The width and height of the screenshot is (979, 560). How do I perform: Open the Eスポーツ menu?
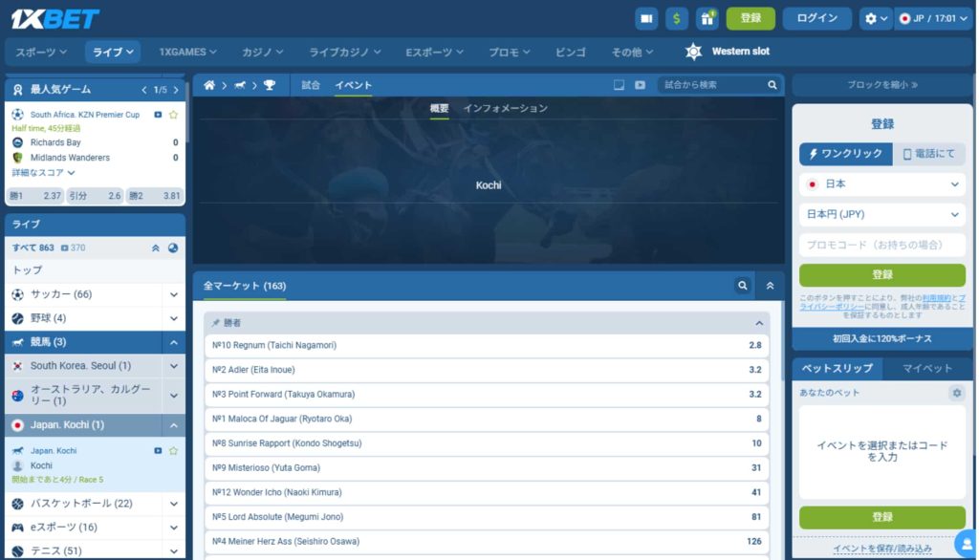click(x=434, y=52)
